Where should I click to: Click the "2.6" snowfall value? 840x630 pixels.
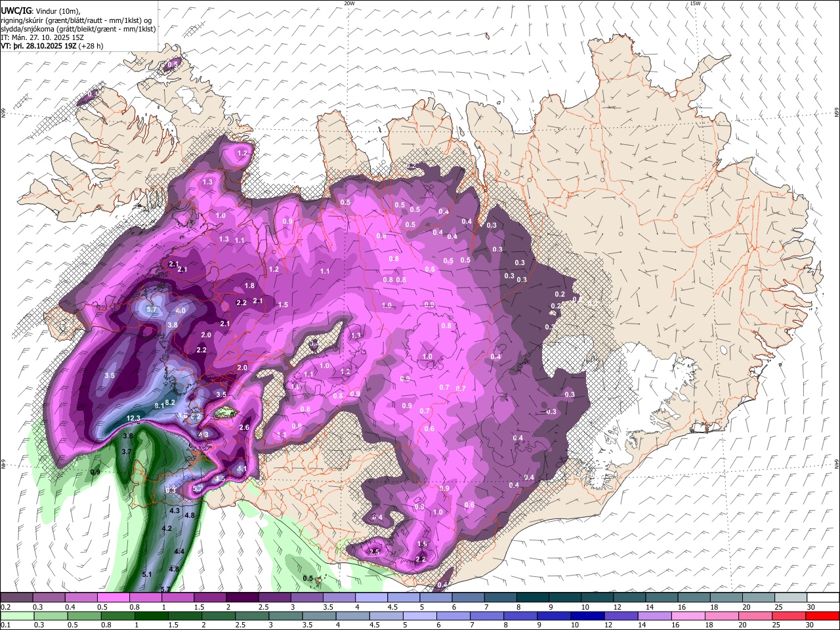245,427
